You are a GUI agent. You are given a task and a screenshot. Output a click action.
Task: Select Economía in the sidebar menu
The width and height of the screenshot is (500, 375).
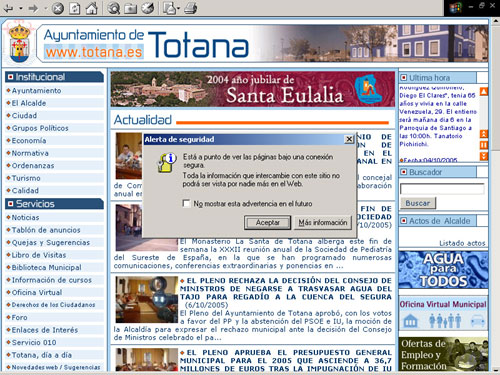pyautogui.click(x=29, y=141)
